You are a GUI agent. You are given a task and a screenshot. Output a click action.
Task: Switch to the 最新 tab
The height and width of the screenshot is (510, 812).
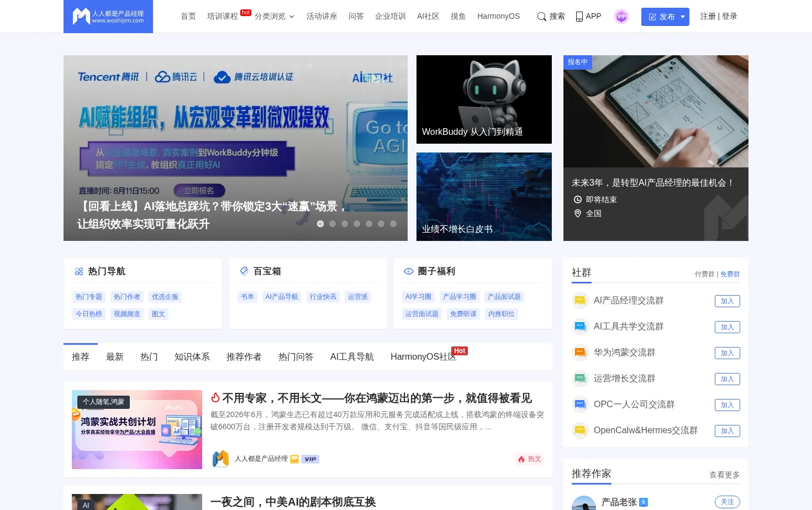115,357
